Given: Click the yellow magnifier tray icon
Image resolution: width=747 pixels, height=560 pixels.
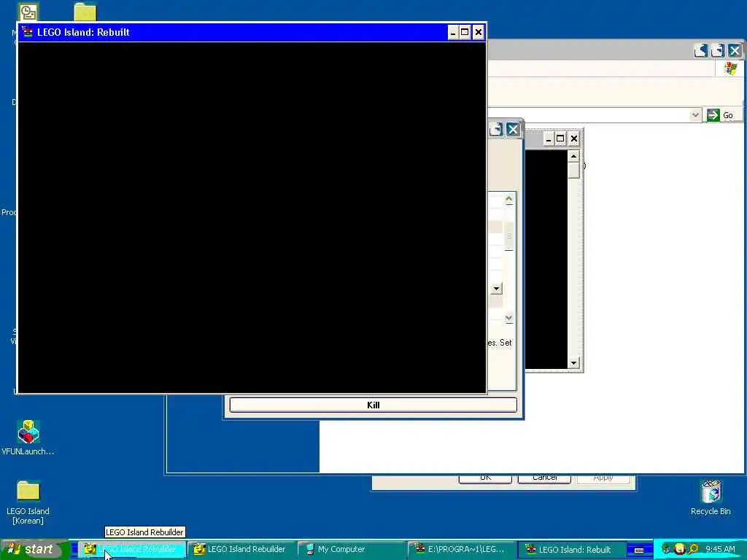Looking at the screenshot, I should [694, 549].
